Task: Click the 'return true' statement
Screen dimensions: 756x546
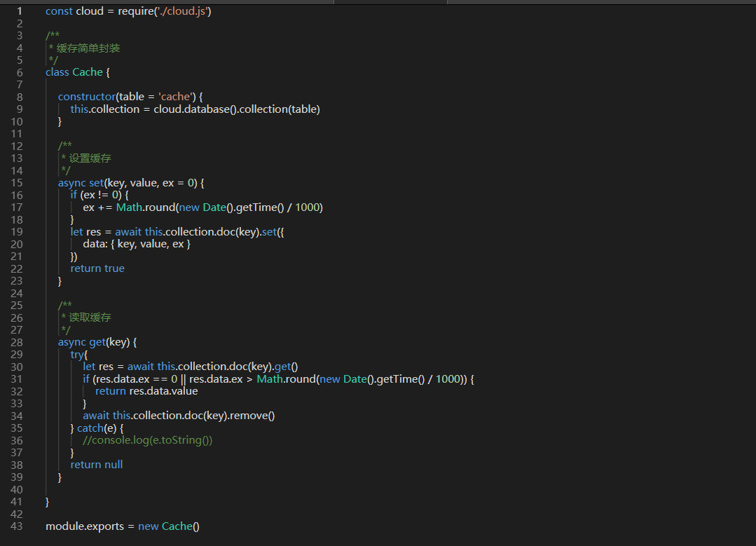Action: click(97, 268)
